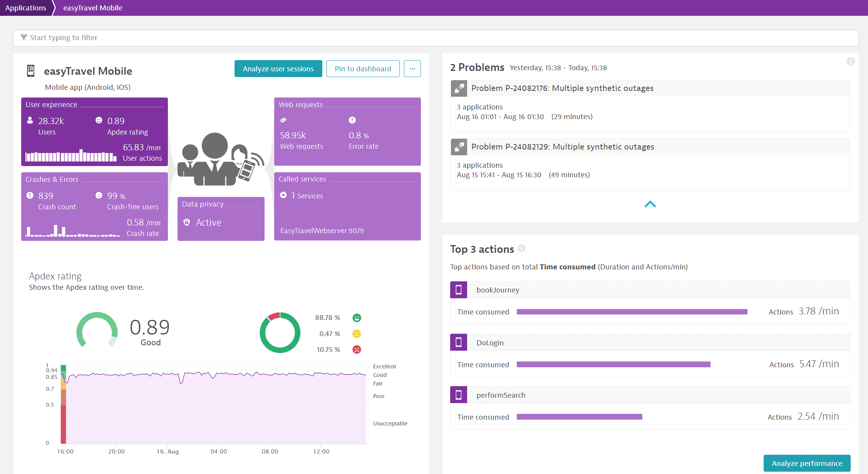
Task: Select easyTravel Mobile in the breadcrumb
Action: [92, 8]
